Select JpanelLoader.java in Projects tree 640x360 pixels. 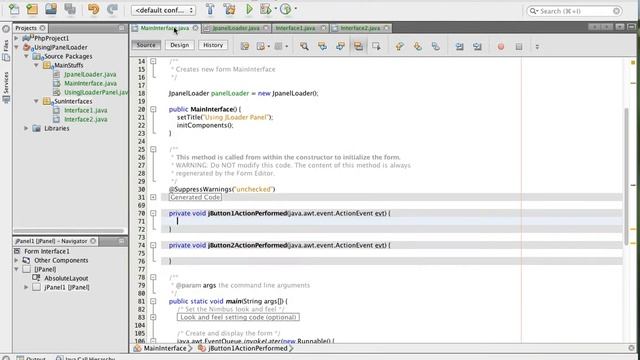pos(90,74)
